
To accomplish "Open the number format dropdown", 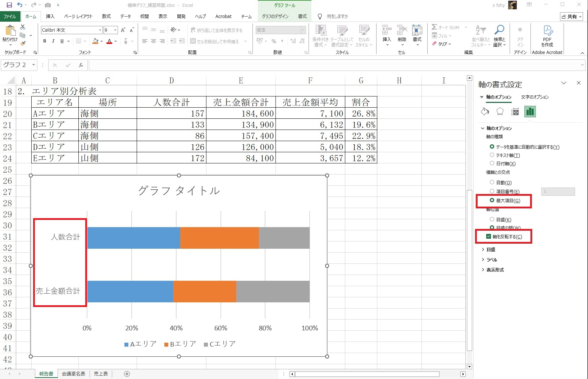I will 304,30.
